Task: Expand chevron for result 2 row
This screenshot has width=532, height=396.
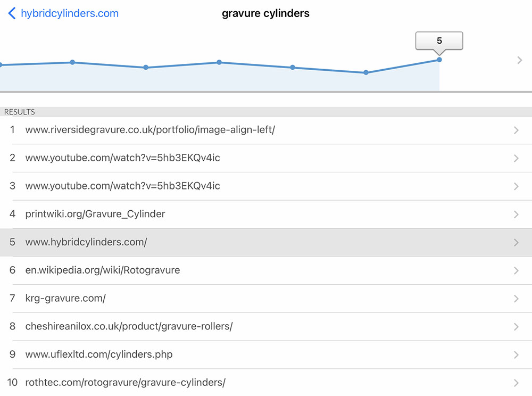Action: tap(516, 158)
